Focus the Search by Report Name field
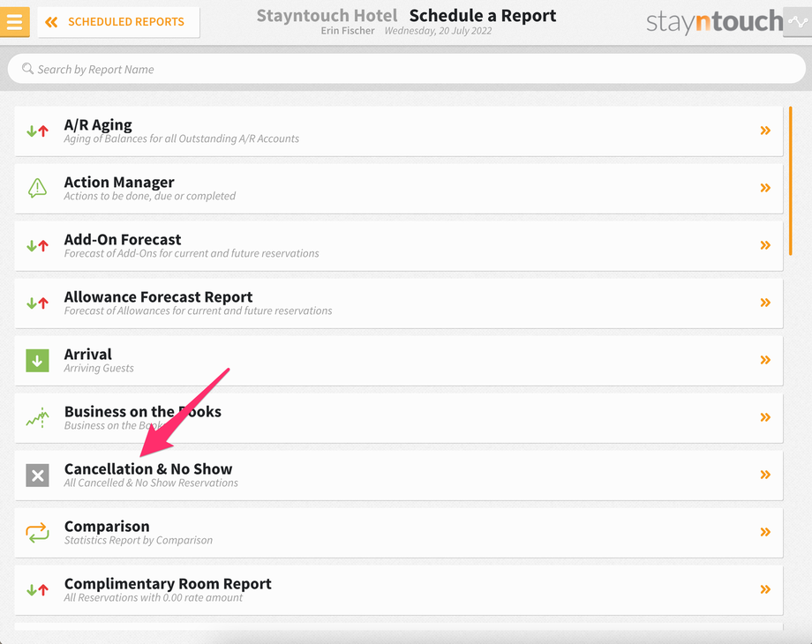Viewport: 812px width, 644px height. click(x=407, y=69)
